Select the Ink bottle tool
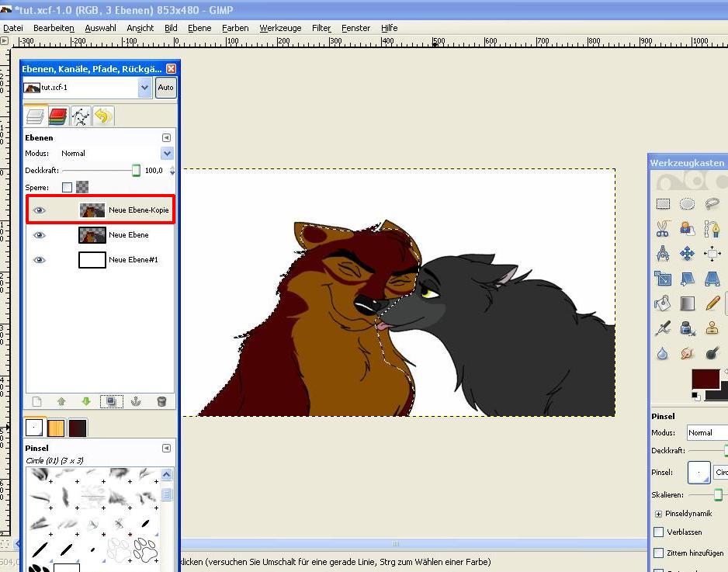 click(x=687, y=328)
